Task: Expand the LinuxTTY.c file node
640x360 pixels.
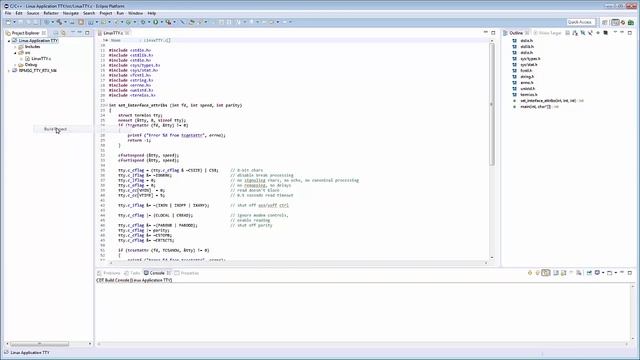Action: (22, 59)
